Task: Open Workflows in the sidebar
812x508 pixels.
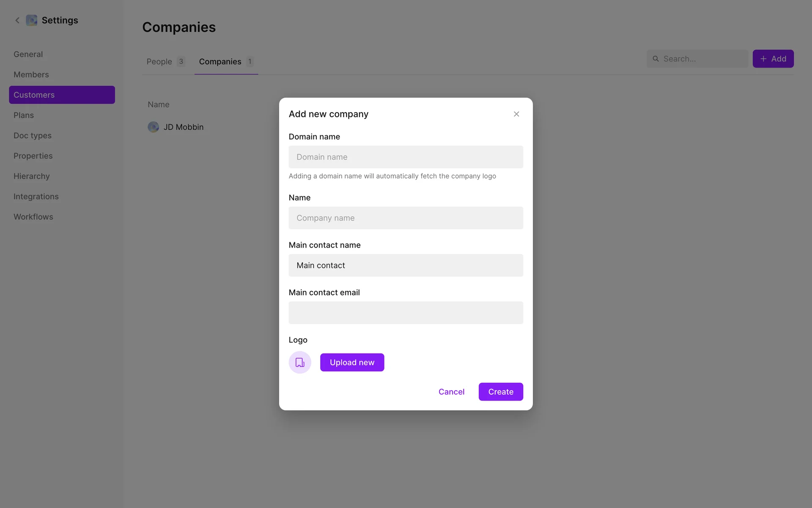Action: pyautogui.click(x=33, y=217)
